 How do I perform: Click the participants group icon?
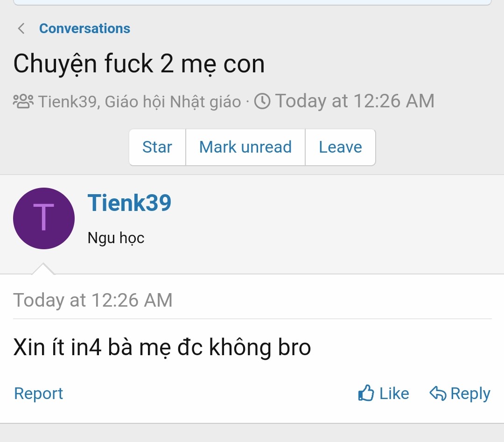click(23, 101)
